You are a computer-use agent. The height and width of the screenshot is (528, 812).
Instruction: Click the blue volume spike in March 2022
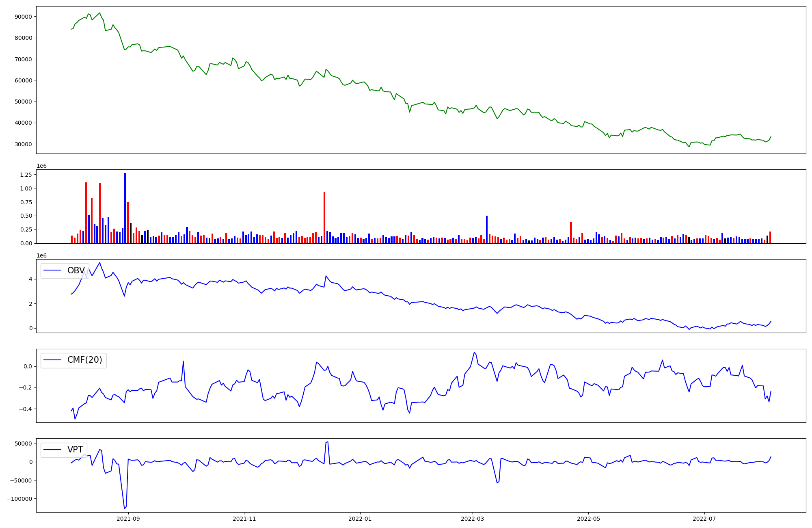(487, 229)
